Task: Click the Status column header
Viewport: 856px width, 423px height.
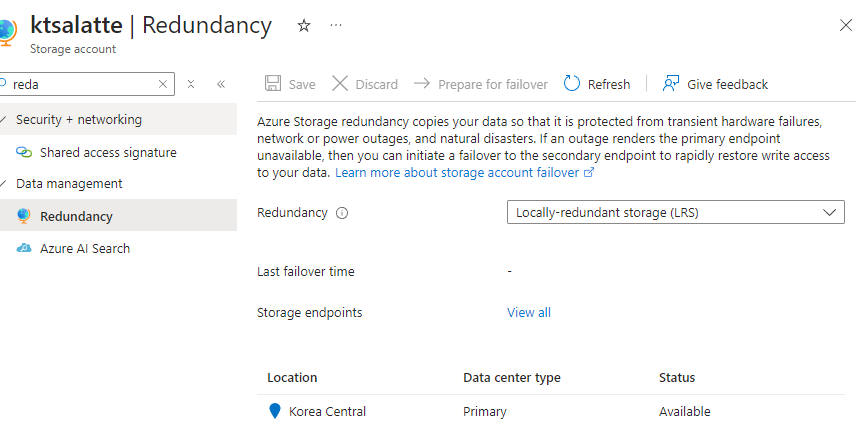Action: tap(677, 378)
